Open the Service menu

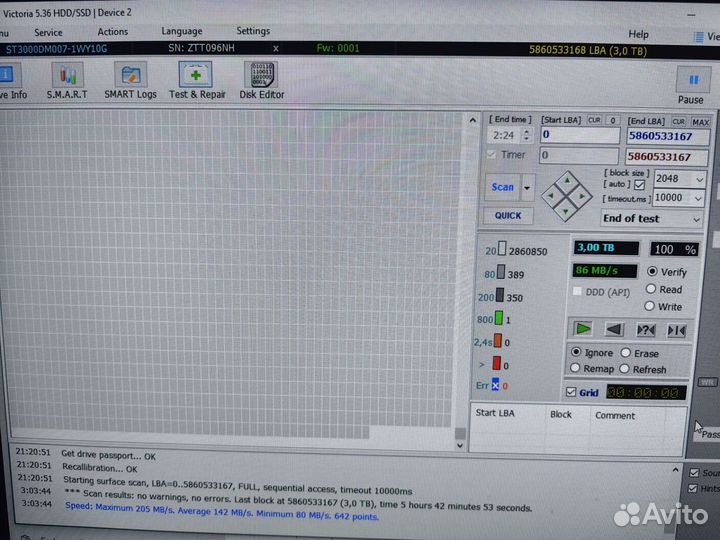click(48, 32)
